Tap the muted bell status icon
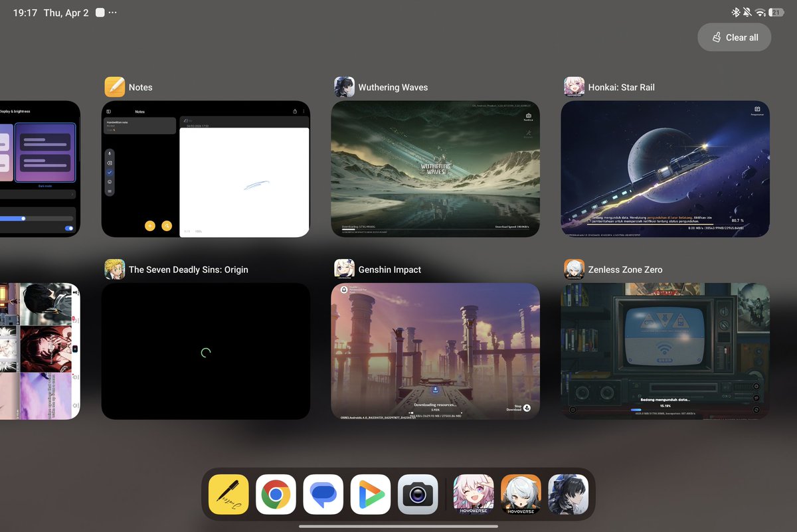Viewport: 797px width, 532px height. (x=747, y=13)
